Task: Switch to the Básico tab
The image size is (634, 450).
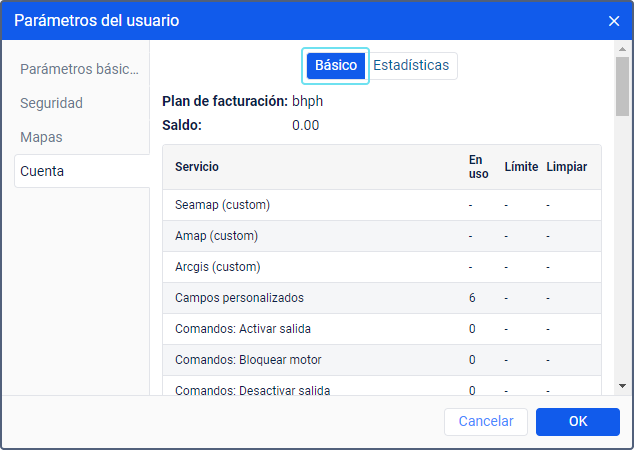Action: coord(336,66)
